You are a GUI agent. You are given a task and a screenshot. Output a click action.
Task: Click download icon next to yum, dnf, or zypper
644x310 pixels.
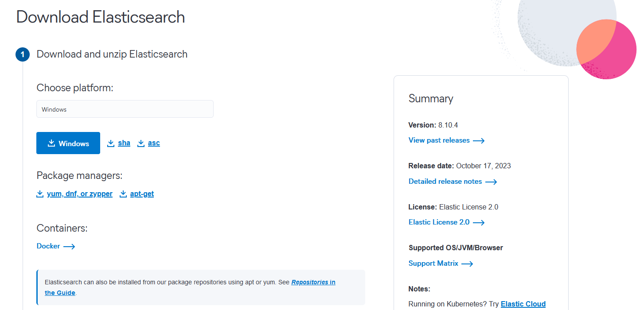(x=40, y=194)
